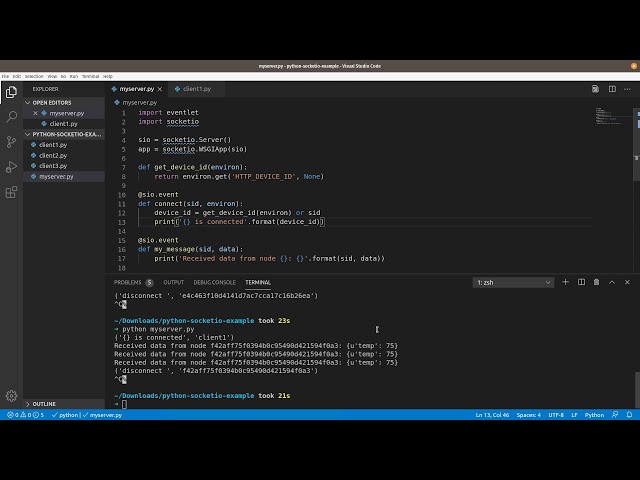Click Ln 13, Col 46 in status bar
Viewport: 640px width, 480px height.
(x=492, y=415)
